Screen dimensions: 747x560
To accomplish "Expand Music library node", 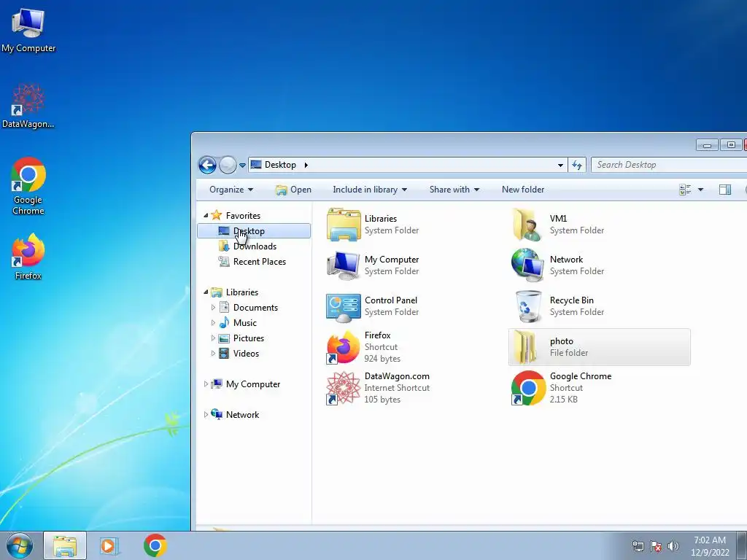I will pyautogui.click(x=213, y=323).
